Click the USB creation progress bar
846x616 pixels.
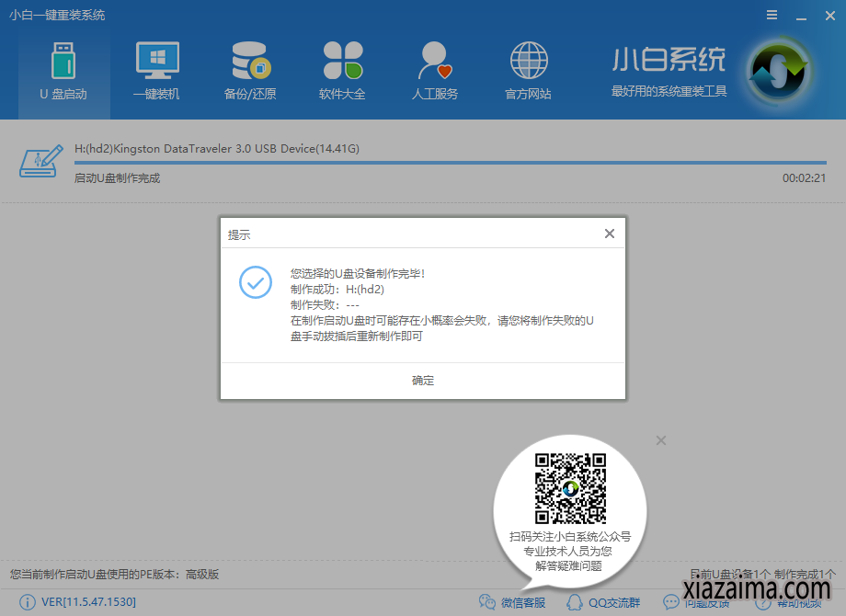coord(423,163)
